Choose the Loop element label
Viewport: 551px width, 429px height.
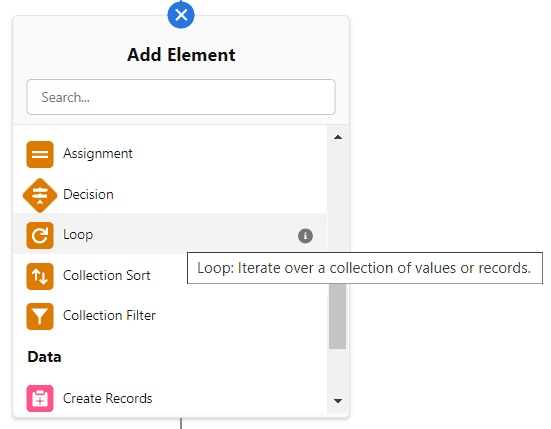(x=78, y=235)
